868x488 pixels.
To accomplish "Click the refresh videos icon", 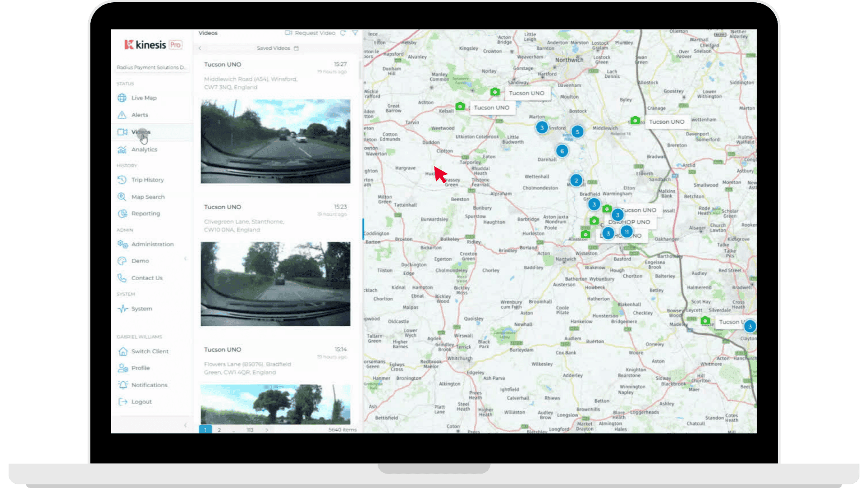I will pyautogui.click(x=343, y=33).
